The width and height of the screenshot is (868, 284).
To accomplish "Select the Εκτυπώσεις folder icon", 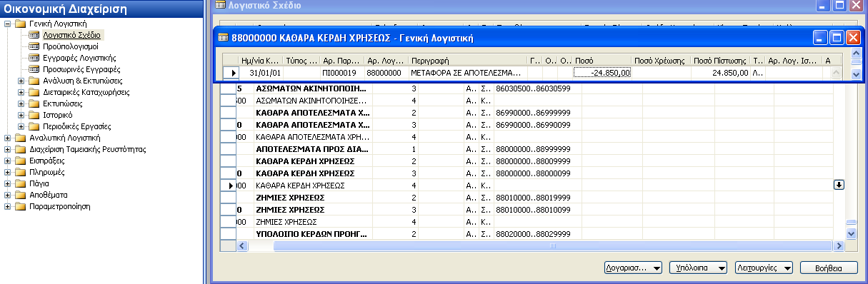I will coord(34,103).
